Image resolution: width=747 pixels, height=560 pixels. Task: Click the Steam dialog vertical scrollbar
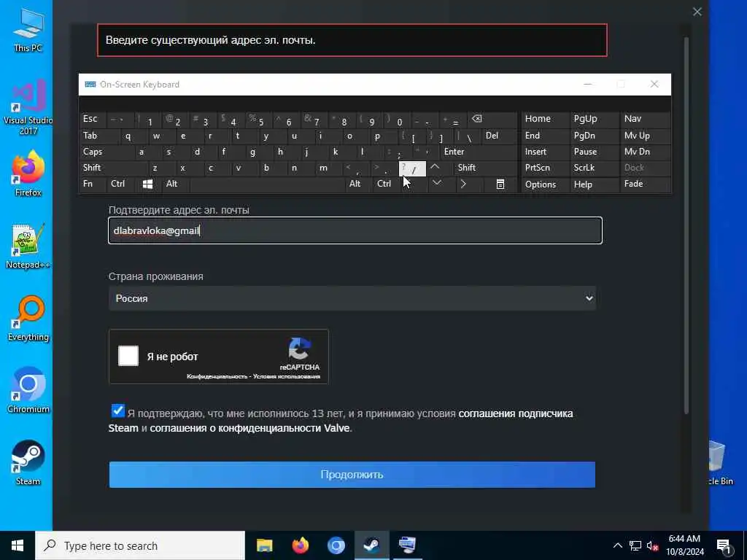click(686, 225)
